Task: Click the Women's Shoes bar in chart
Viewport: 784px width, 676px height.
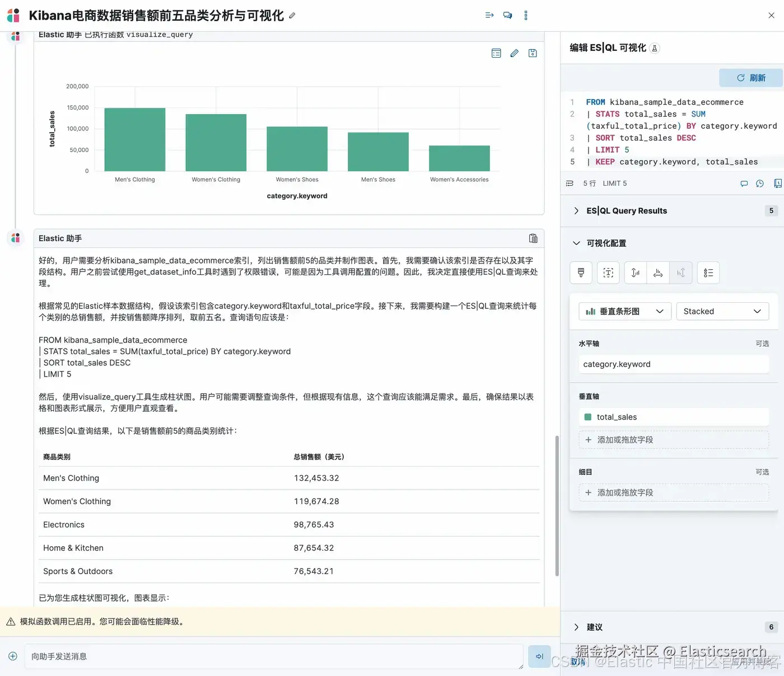Action: click(x=297, y=149)
